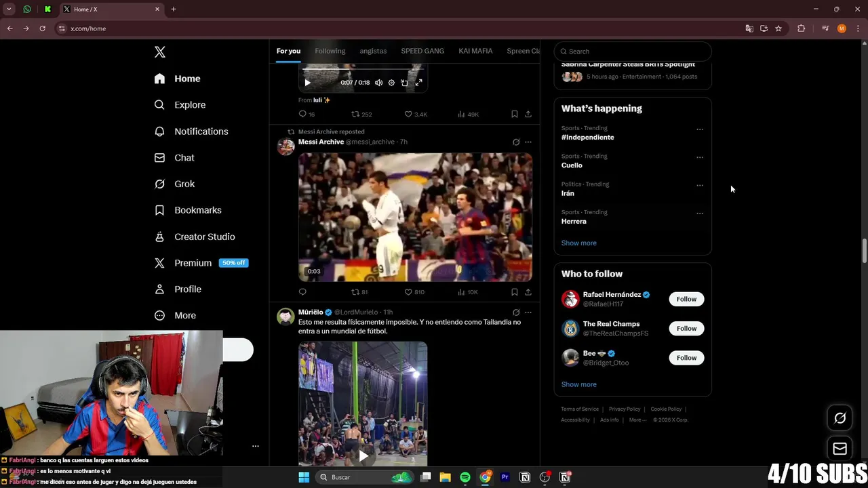868x488 pixels.
Task: Open Messi Archive profile avatar
Action: pyautogui.click(x=285, y=146)
